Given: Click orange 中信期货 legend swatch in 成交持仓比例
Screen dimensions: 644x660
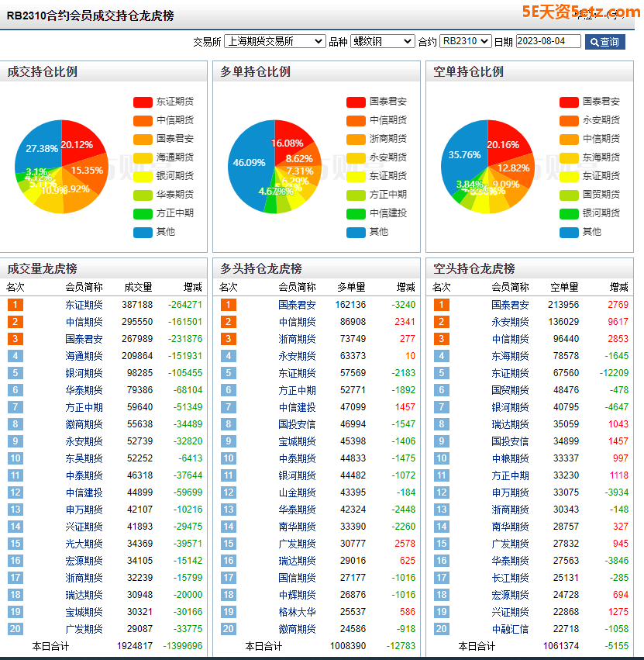Looking at the screenshot, I should tap(143, 121).
